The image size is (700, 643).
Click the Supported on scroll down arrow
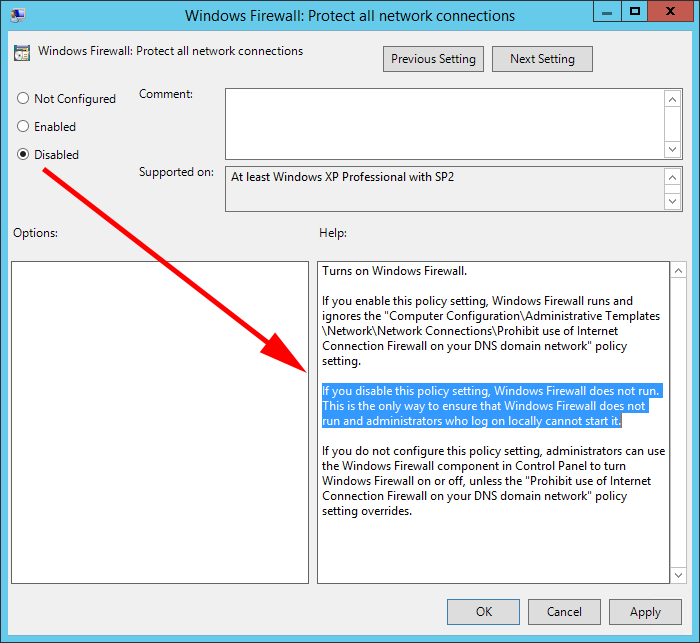[x=673, y=201]
